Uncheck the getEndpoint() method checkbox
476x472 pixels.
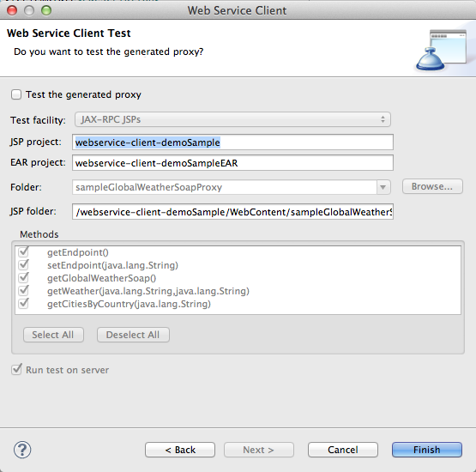pos(23,252)
